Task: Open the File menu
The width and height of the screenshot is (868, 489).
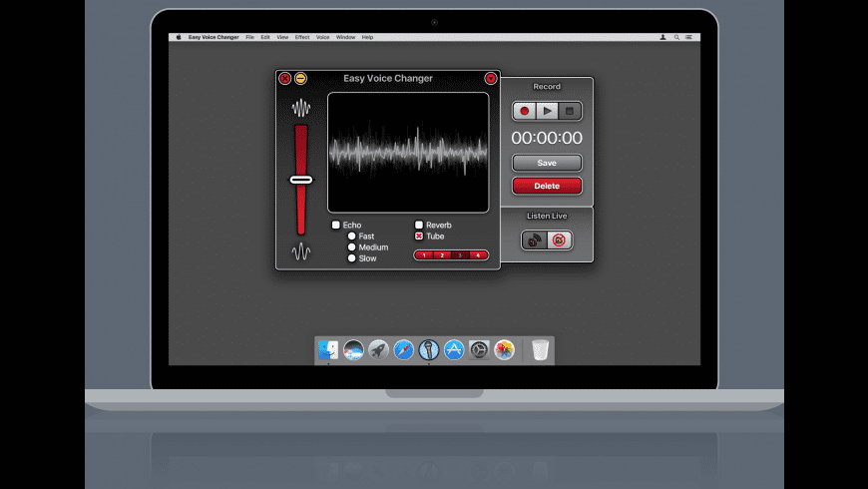Action: (x=250, y=37)
